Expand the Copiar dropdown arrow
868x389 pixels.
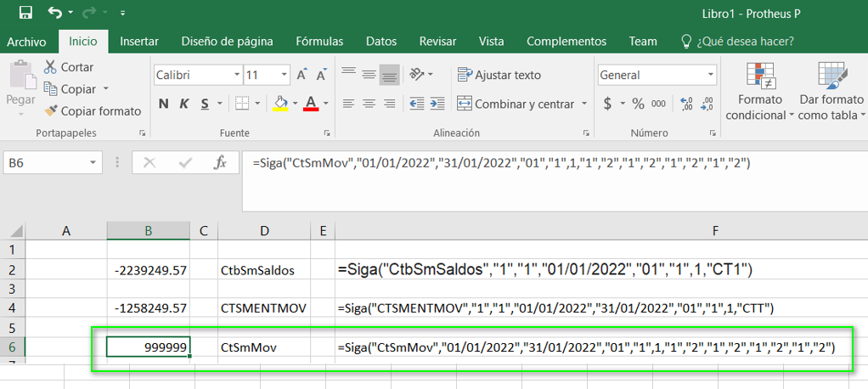pyautogui.click(x=105, y=89)
